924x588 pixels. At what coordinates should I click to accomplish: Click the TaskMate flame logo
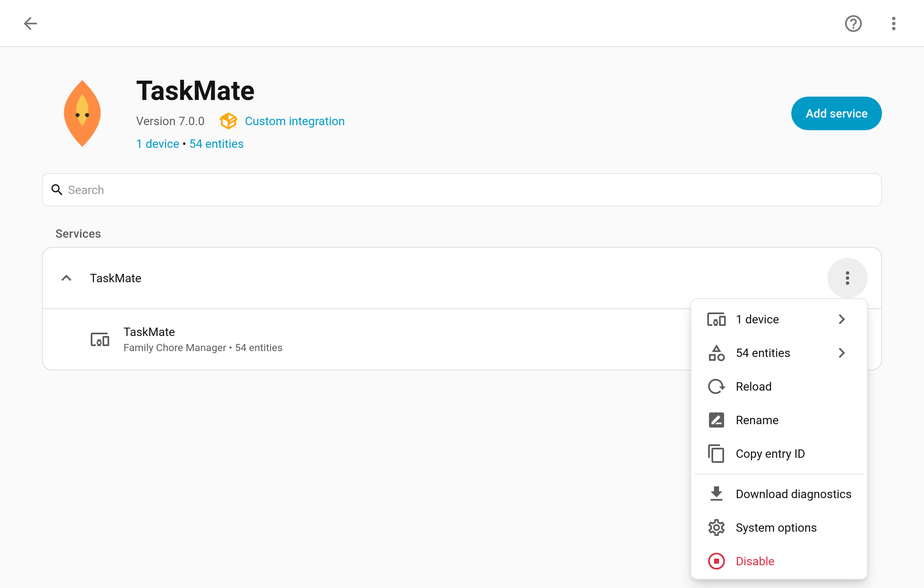click(82, 113)
